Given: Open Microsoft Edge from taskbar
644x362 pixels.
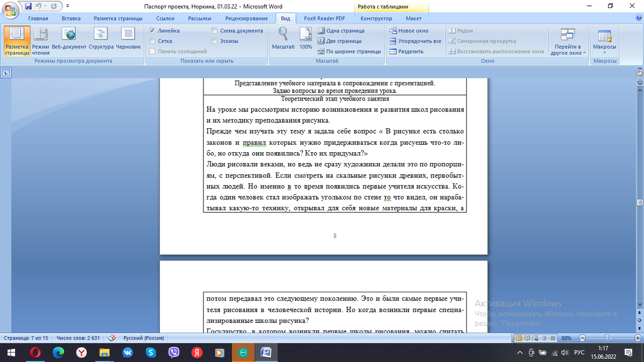Looking at the screenshot, I should click(x=58, y=353).
